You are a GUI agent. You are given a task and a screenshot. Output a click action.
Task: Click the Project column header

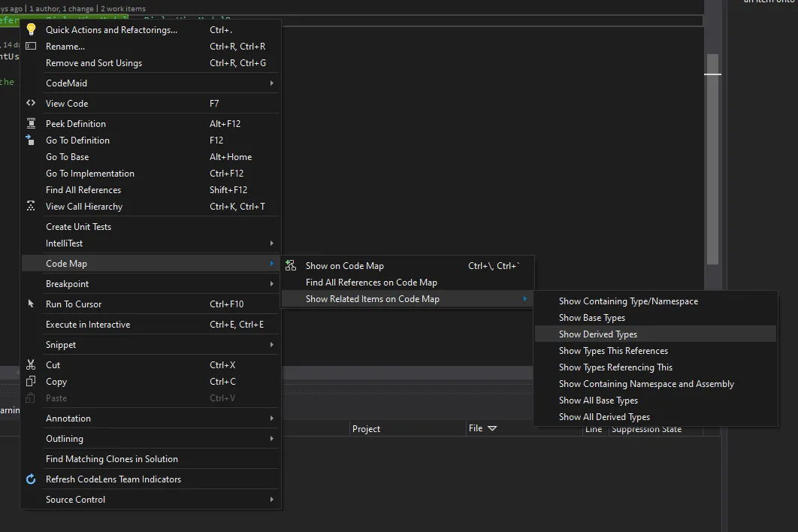coord(367,429)
